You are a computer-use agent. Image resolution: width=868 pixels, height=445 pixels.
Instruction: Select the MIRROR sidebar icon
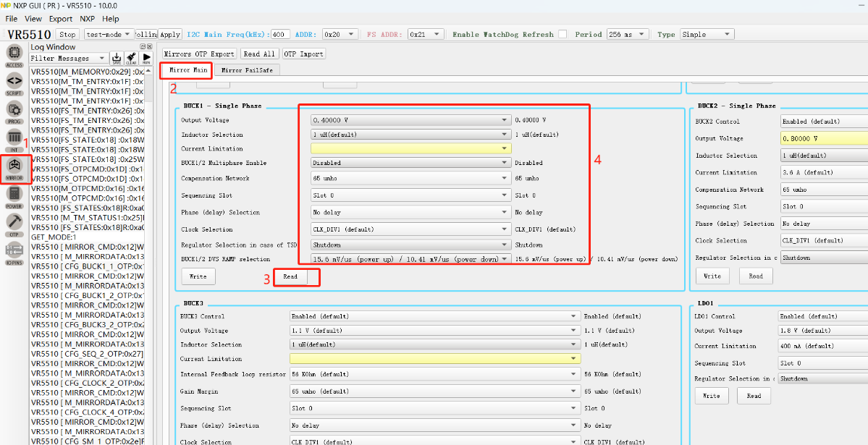click(14, 167)
